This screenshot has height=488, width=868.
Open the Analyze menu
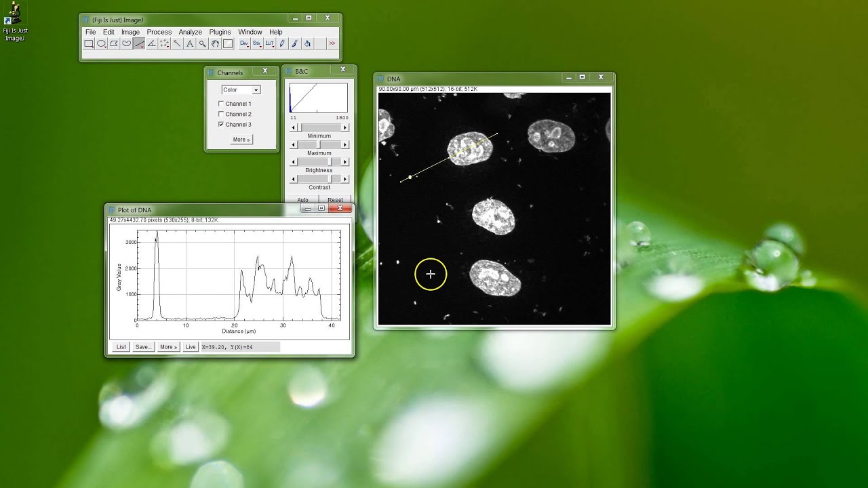point(191,32)
